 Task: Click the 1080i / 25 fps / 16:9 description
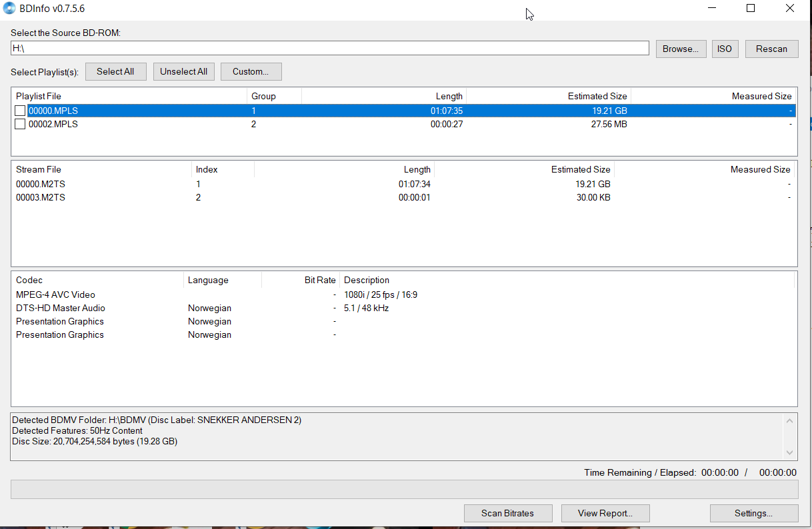381,294
